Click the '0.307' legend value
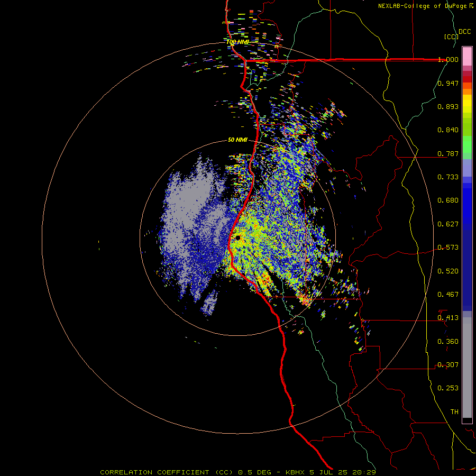 coord(448,365)
